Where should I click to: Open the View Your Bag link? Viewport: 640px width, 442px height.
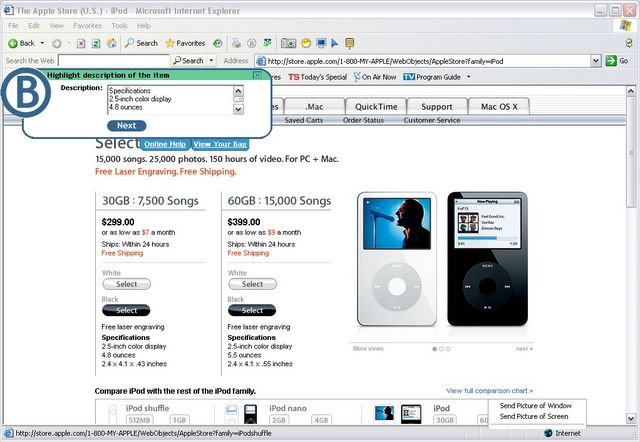(220, 144)
